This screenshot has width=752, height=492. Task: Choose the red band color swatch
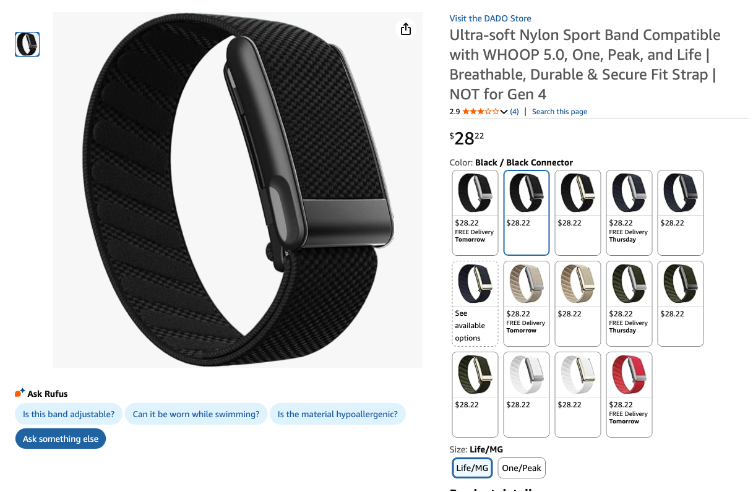point(629,394)
